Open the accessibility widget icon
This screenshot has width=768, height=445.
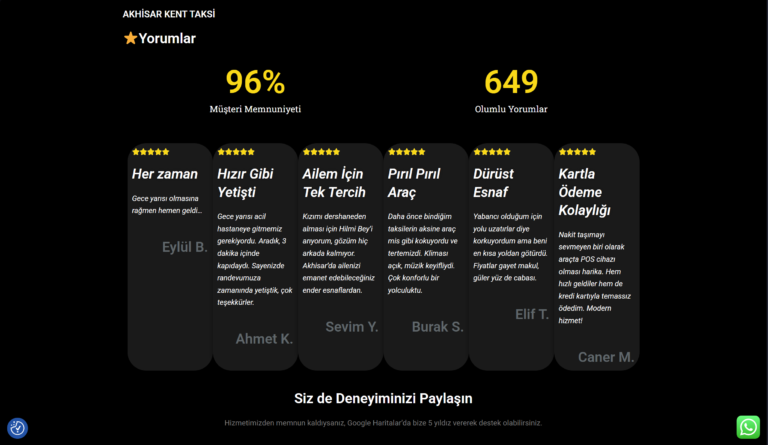pyautogui.click(x=17, y=428)
